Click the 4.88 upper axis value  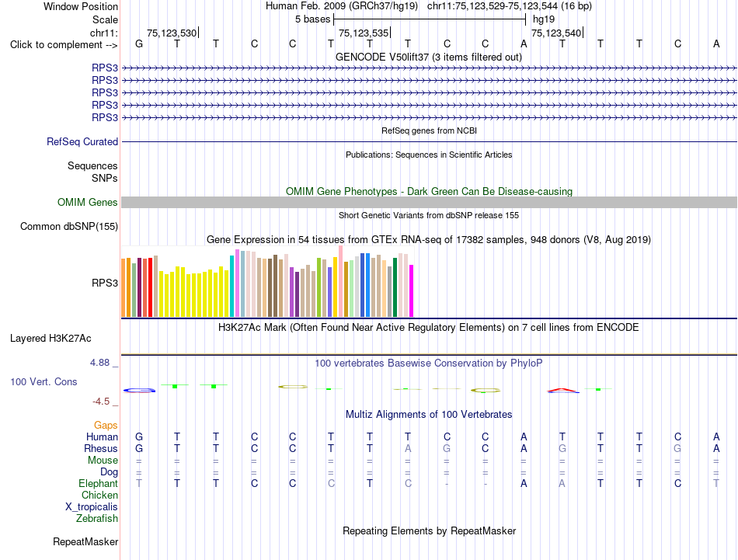(x=99, y=363)
